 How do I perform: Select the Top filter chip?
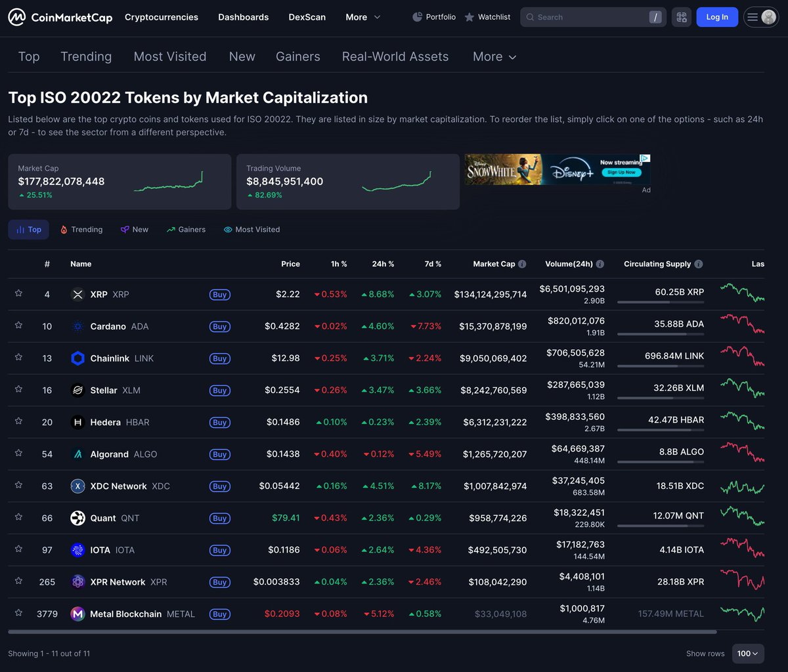[x=29, y=230]
